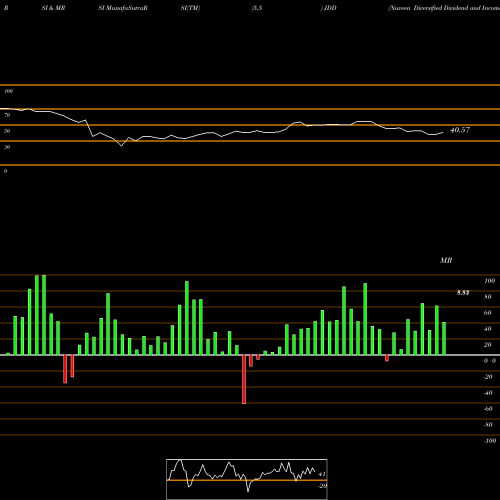Image resolution: width=500 pixels, height=500 pixels.
Task: Click the -29 value in mini chart
Action: click(322, 486)
